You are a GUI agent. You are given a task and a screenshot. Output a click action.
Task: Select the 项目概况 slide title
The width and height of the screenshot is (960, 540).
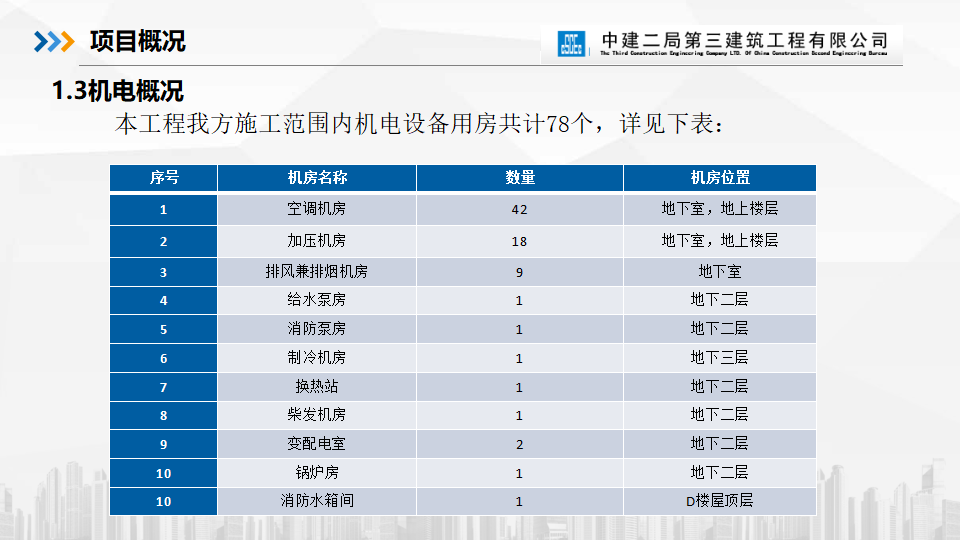coord(138,41)
